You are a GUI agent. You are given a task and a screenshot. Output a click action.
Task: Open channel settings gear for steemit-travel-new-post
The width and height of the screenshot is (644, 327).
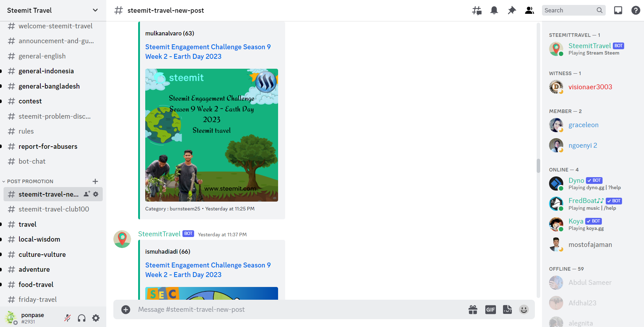click(x=96, y=194)
